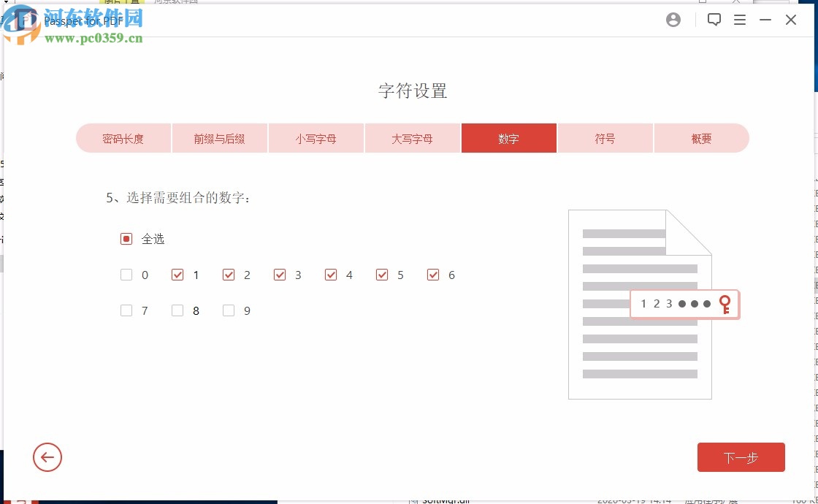
Task: Open the 小写字母 settings tab
Action: (316, 138)
